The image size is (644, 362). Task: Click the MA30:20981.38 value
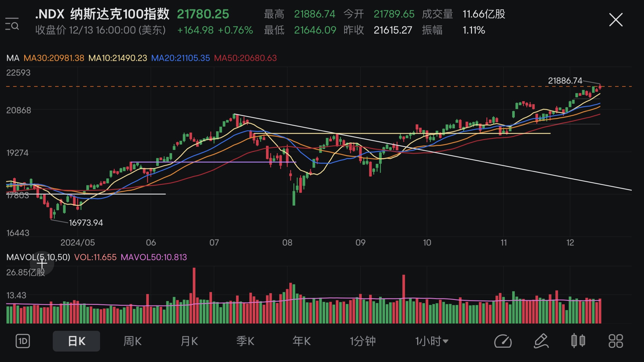[54, 58]
